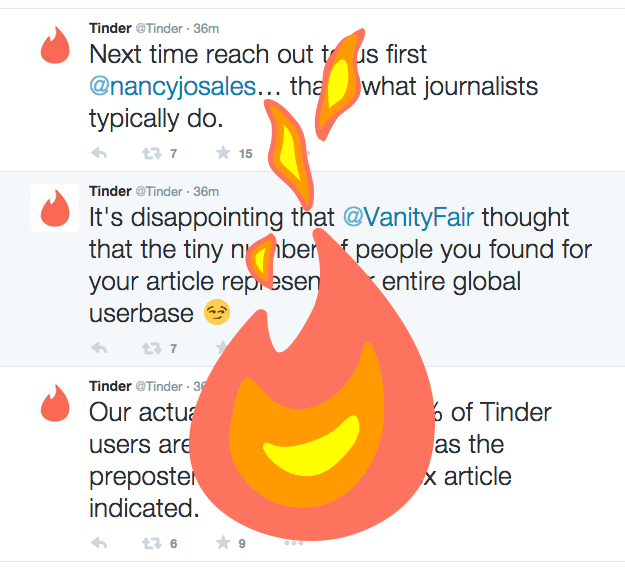Open the @nancyjosales profile mention
The width and height of the screenshot is (625, 570).
tap(173, 86)
